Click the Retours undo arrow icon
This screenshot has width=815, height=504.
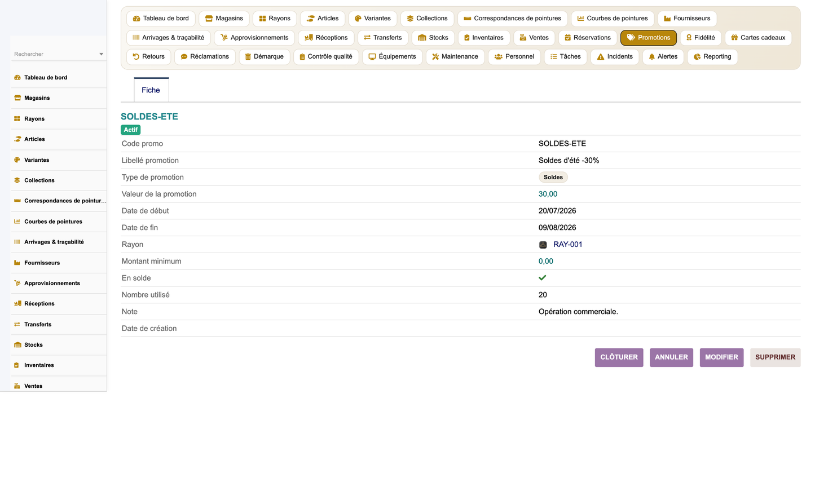136,56
